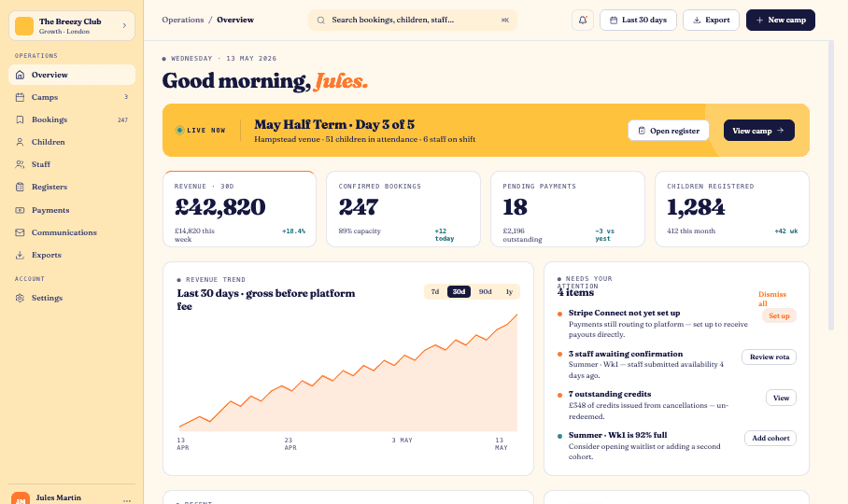Click '7 outstanding credits' text
This screenshot has width=848, height=504.
coord(610,394)
